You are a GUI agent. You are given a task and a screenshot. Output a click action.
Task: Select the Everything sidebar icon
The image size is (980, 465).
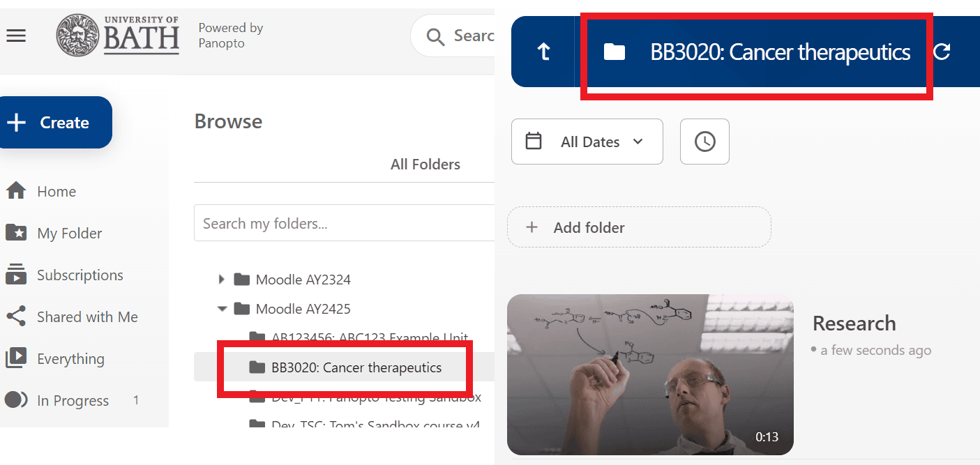click(x=15, y=358)
